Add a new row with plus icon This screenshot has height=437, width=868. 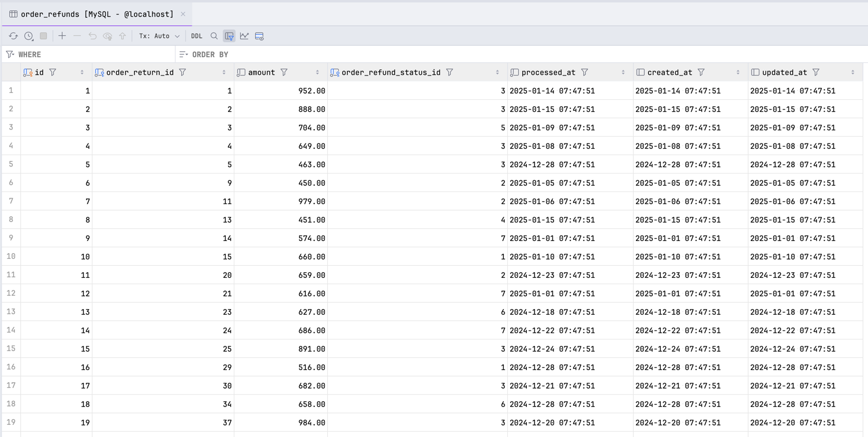pos(62,36)
